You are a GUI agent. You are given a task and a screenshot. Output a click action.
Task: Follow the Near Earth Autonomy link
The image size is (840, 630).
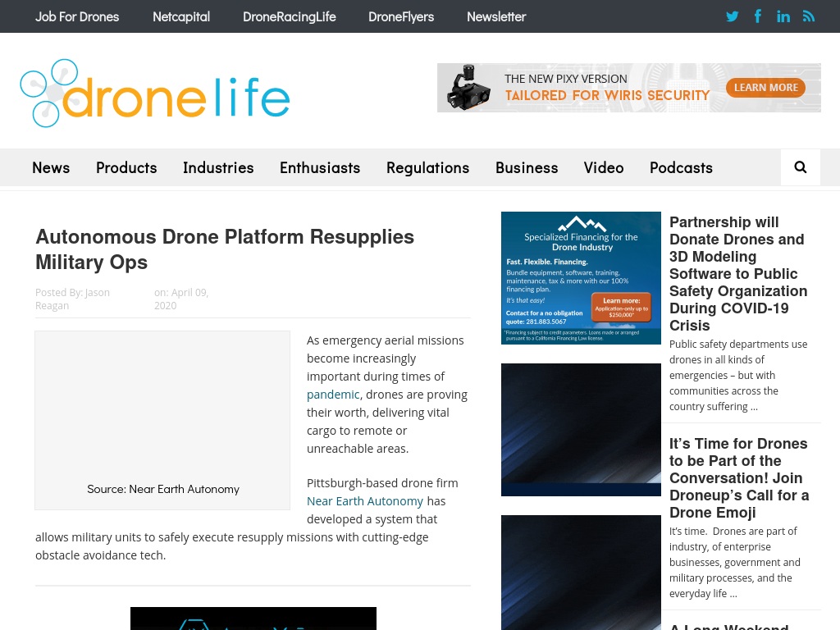click(x=365, y=501)
